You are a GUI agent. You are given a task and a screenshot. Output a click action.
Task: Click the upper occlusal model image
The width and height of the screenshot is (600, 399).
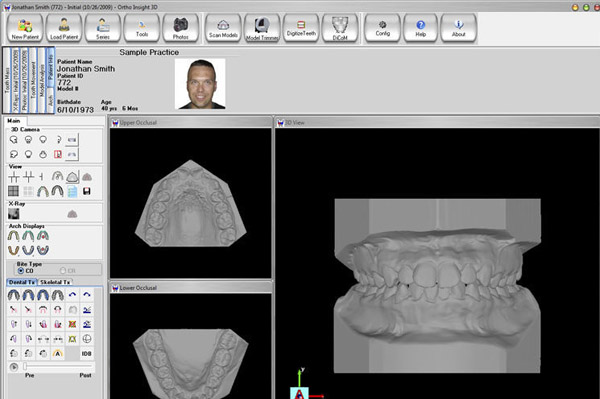(191, 204)
